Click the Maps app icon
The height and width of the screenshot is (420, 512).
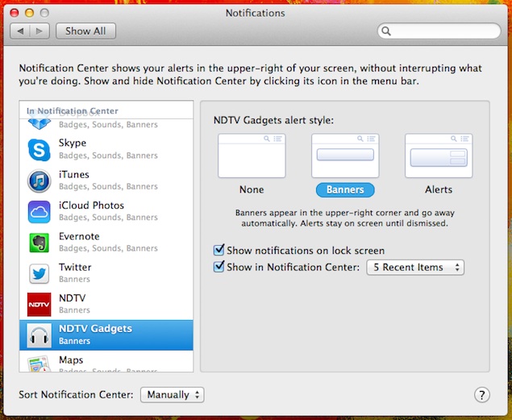[40, 364]
